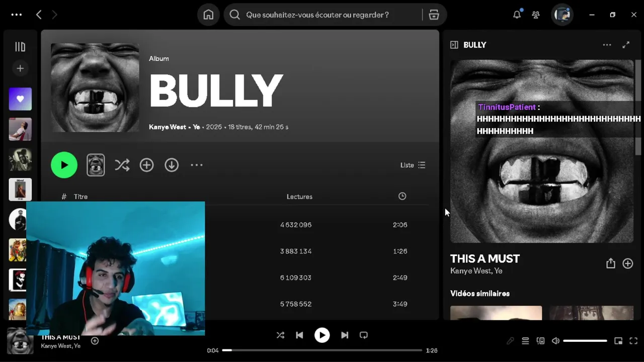
Task: Open the play queue
Action: pos(525,341)
